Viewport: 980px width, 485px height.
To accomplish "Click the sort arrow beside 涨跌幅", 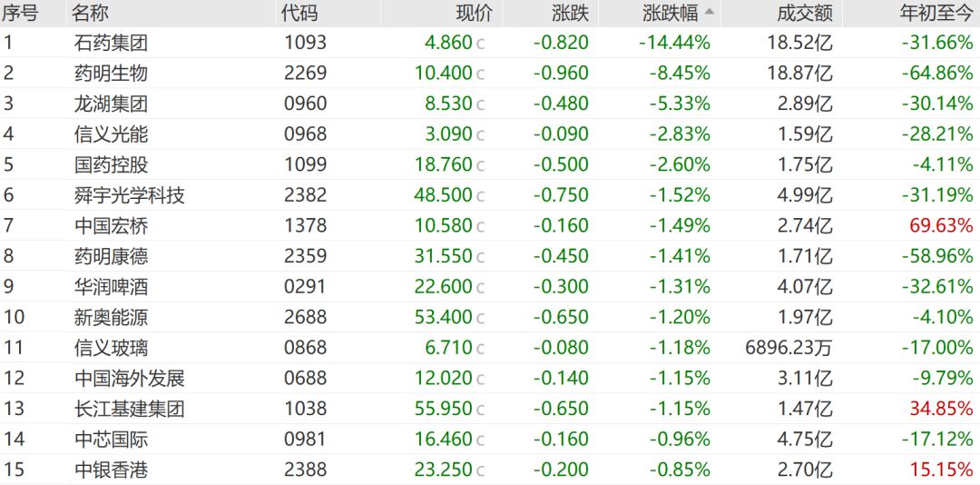I will [x=710, y=12].
